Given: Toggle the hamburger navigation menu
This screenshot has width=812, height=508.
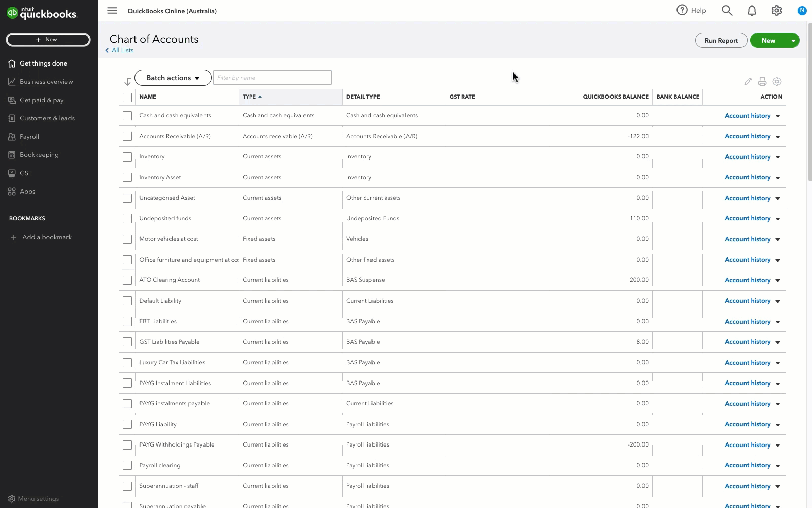Looking at the screenshot, I should tap(112, 11).
